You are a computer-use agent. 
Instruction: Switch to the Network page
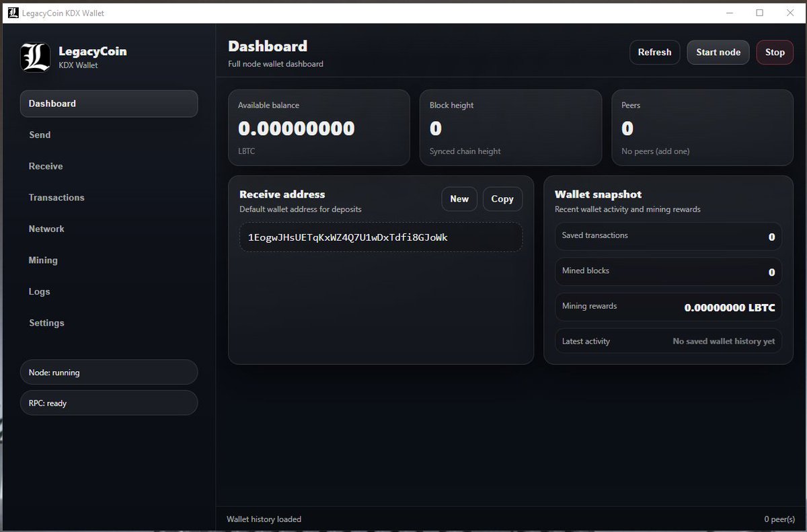click(109, 229)
